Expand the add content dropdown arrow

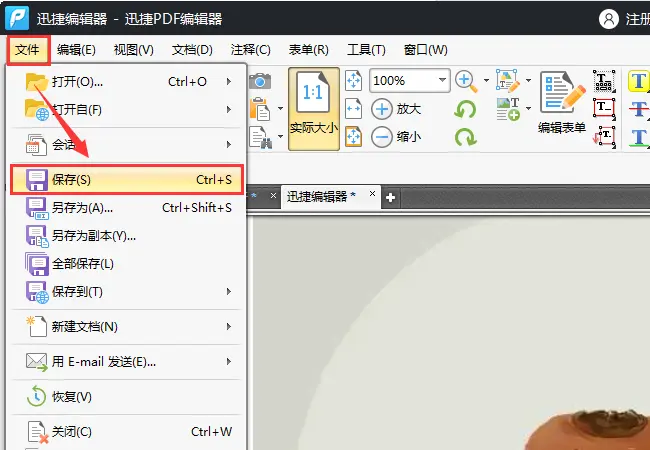pyautogui.click(x=529, y=109)
